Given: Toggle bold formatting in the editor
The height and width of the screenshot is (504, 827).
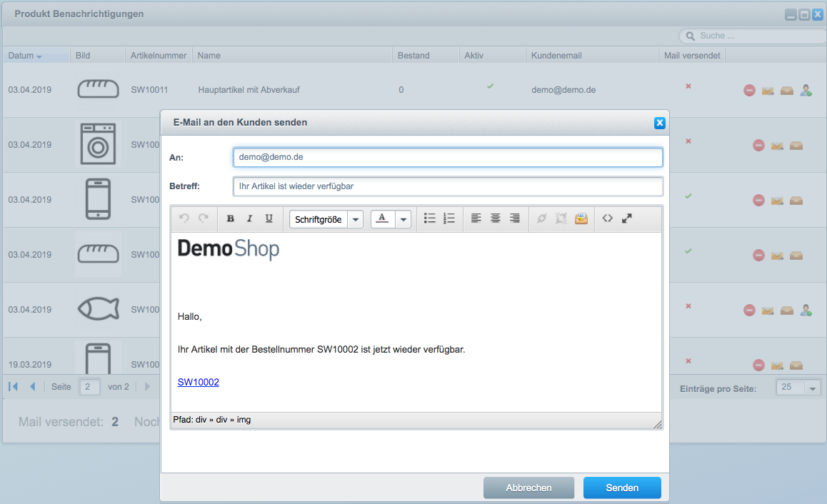Looking at the screenshot, I should [x=231, y=218].
